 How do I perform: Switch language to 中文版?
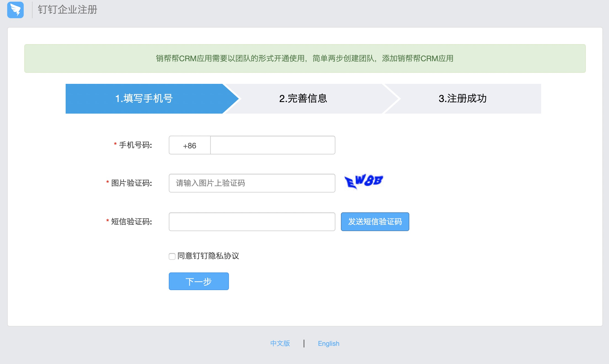(280, 343)
